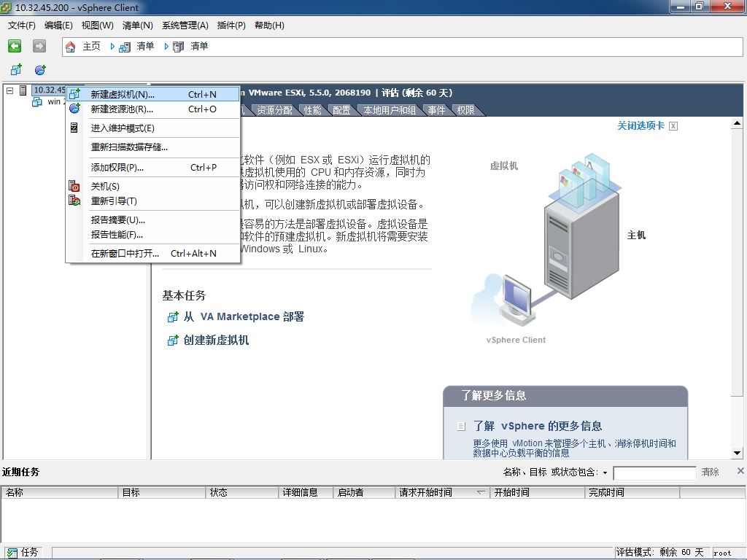The width and height of the screenshot is (747, 560).
Task: Open the 编辑(E) menu
Action: (x=58, y=26)
